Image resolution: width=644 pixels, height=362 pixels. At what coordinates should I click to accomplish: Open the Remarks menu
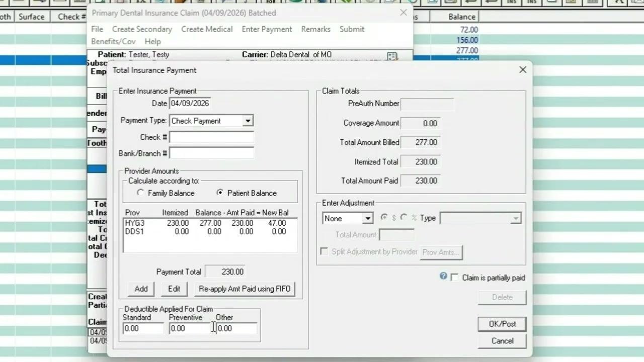[315, 29]
